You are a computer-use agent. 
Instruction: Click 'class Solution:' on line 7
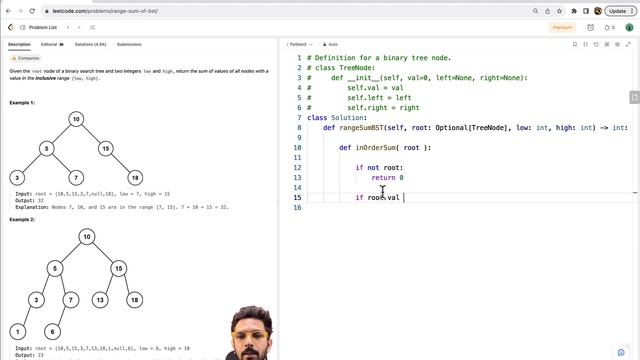[x=337, y=118]
